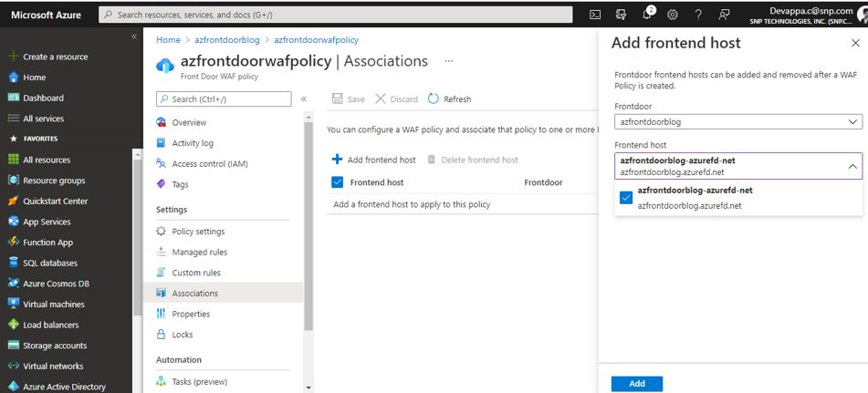Go to Home breadcrumb link
Image resolution: width=868 pixels, height=393 pixels.
168,40
